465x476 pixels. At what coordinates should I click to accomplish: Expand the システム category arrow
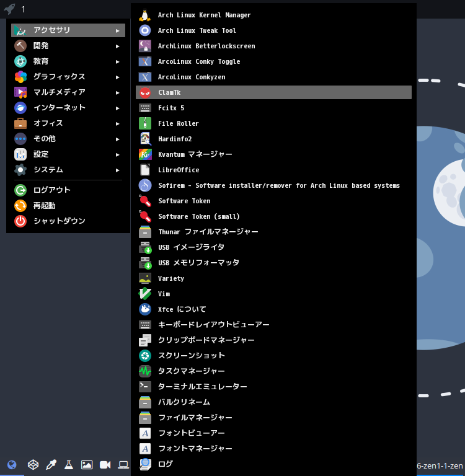pyautogui.click(x=117, y=170)
